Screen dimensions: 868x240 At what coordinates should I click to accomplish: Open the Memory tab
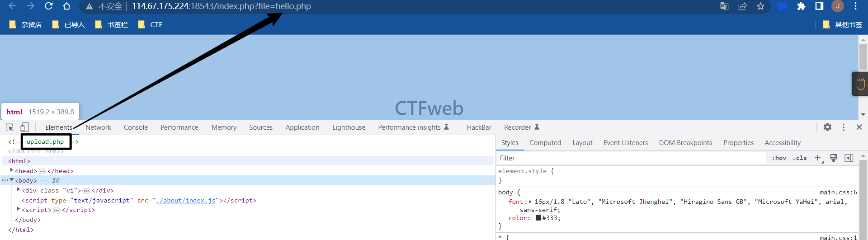(x=224, y=127)
